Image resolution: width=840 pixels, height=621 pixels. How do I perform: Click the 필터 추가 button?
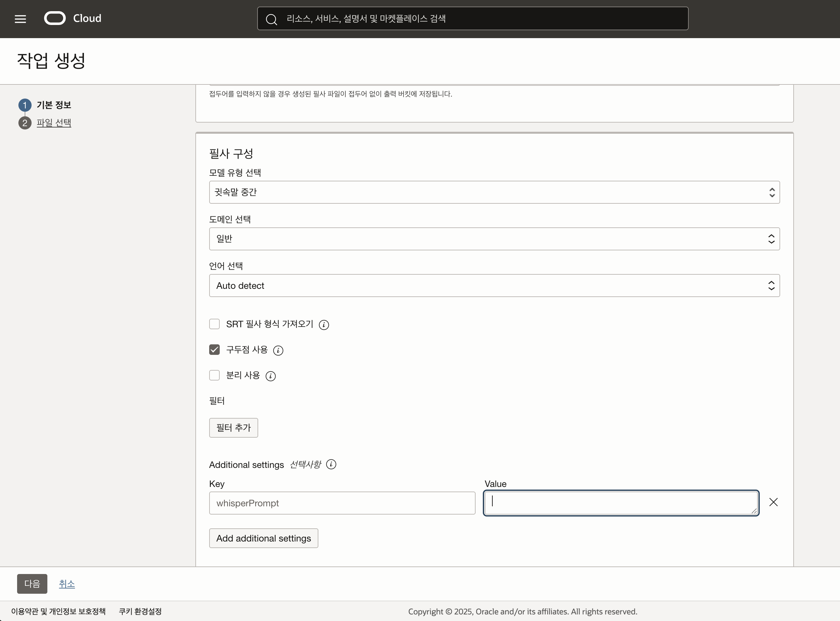point(233,428)
